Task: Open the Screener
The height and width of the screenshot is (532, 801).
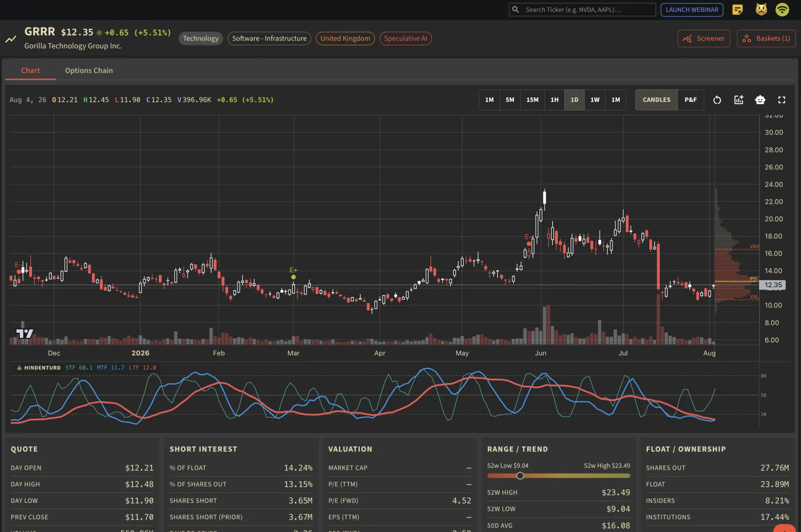Action: click(x=703, y=39)
